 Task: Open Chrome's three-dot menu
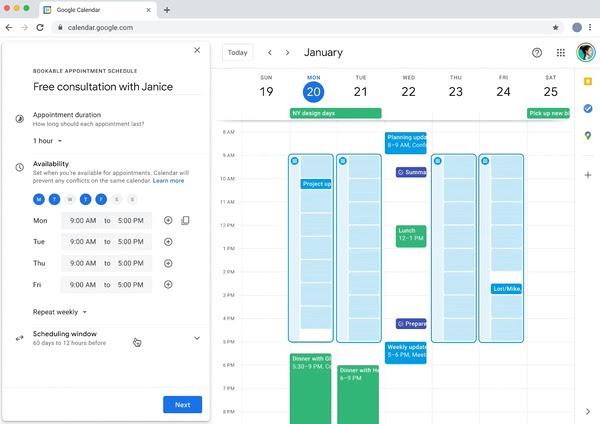click(590, 28)
